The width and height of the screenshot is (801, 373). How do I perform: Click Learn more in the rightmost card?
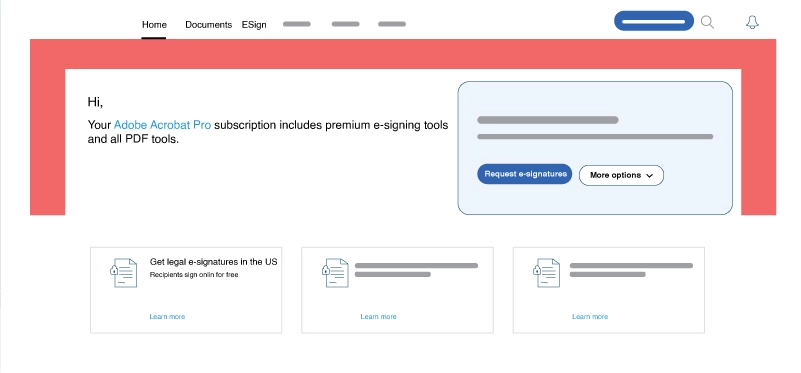(x=590, y=317)
